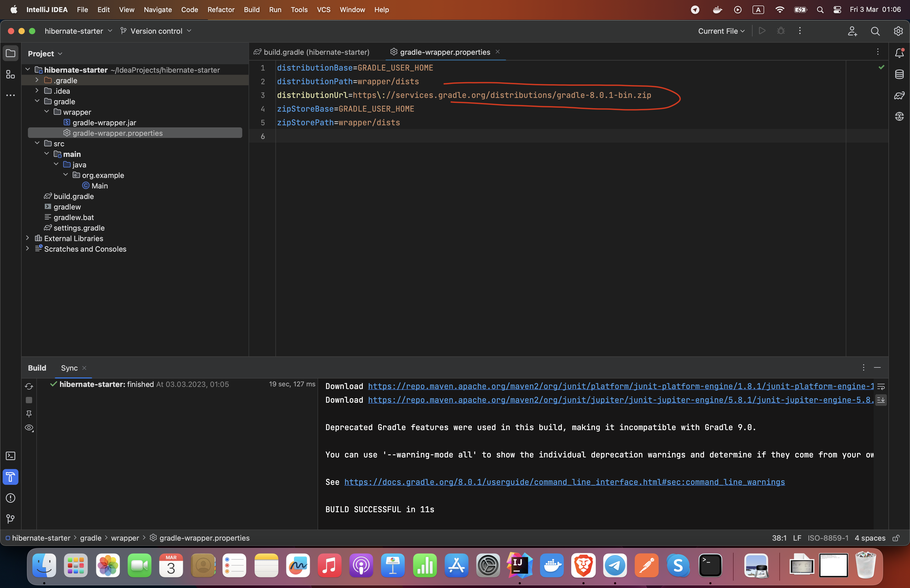
Task: Open the Structure tool window icon
Action: click(x=10, y=74)
